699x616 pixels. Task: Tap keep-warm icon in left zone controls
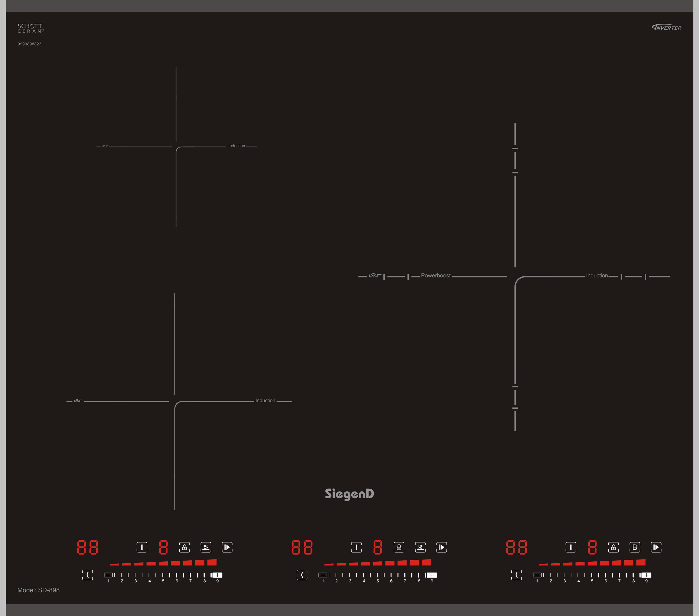click(x=206, y=547)
